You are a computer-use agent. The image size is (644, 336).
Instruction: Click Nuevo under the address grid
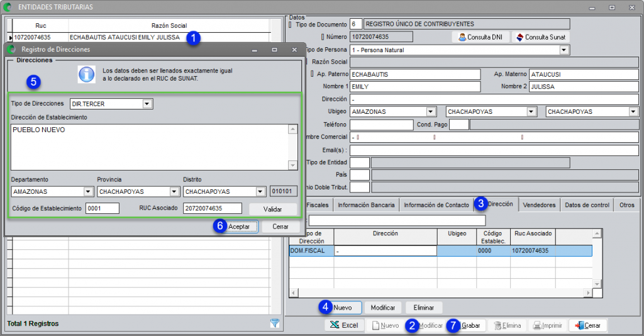tap(343, 307)
